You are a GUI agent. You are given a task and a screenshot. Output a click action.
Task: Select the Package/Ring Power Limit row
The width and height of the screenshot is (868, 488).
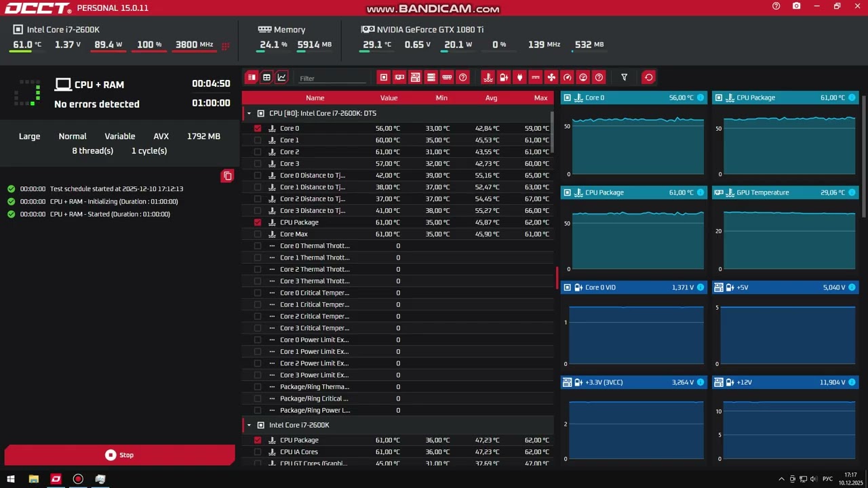(x=397, y=410)
